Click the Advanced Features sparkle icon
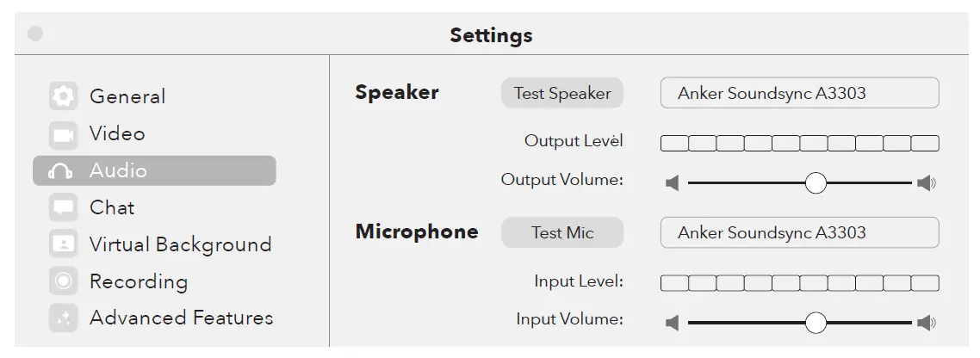The width and height of the screenshot is (980, 358). click(x=63, y=318)
